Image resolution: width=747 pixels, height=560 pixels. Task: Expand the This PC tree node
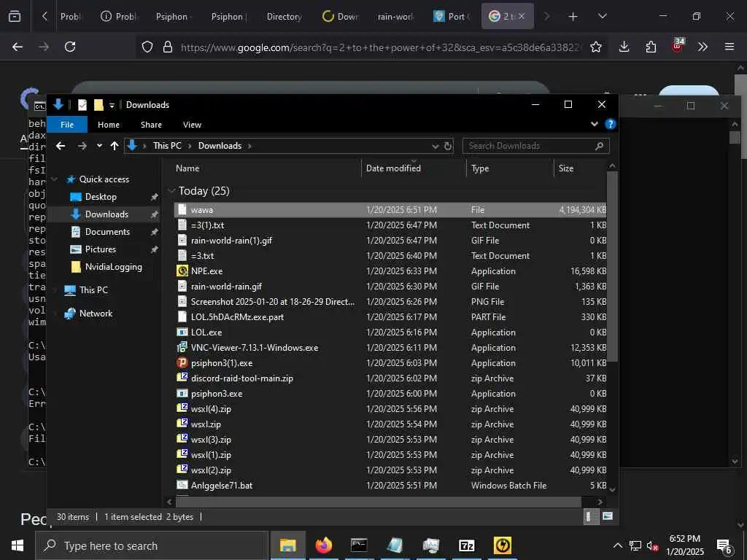click(55, 290)
